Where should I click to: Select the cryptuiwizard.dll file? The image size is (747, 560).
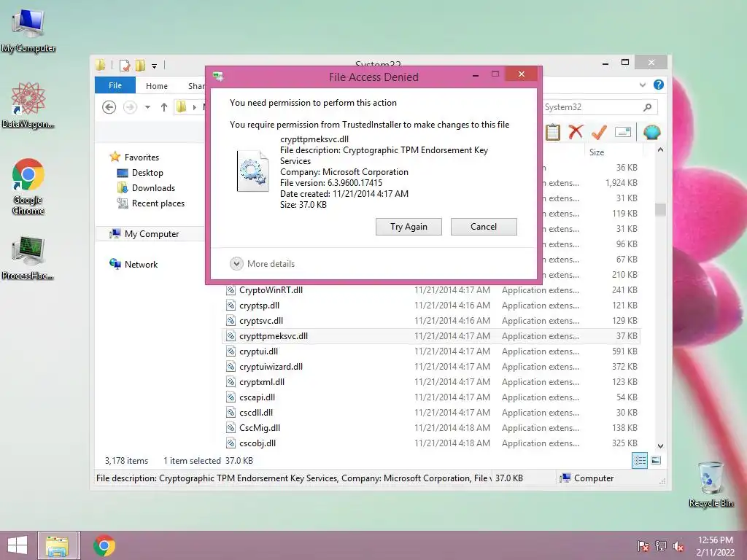pos(430,367)
